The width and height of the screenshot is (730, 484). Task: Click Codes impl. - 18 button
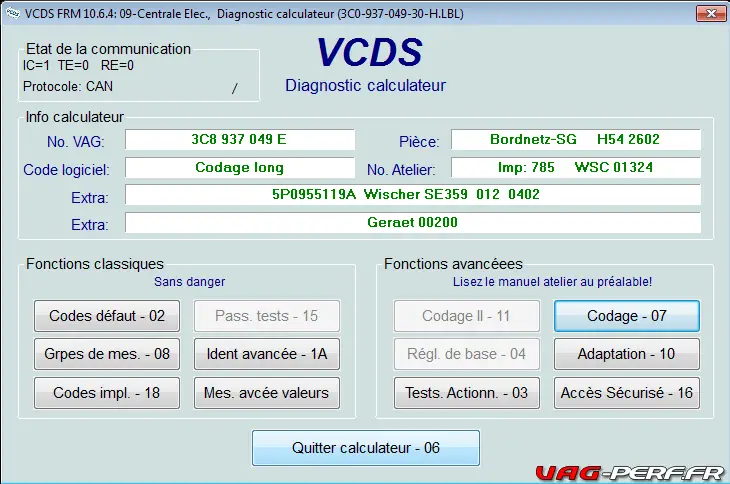(x=107, y=393)
